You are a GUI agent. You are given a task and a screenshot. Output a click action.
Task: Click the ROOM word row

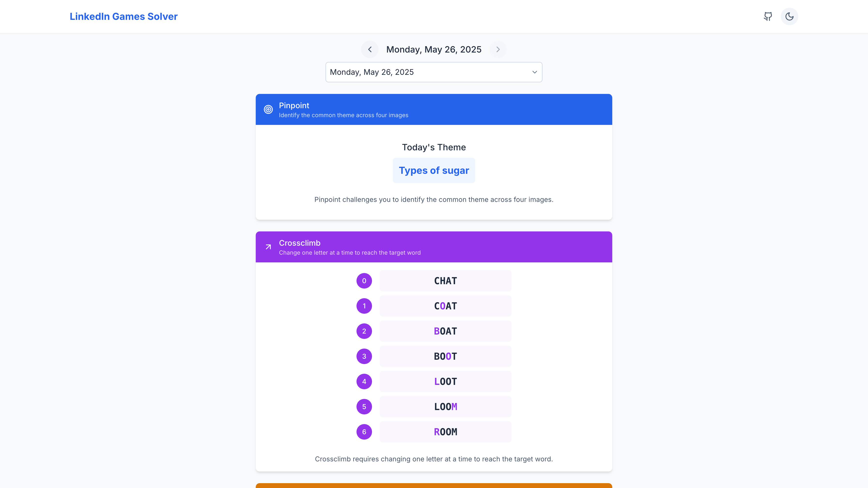[x=445, y=432]
